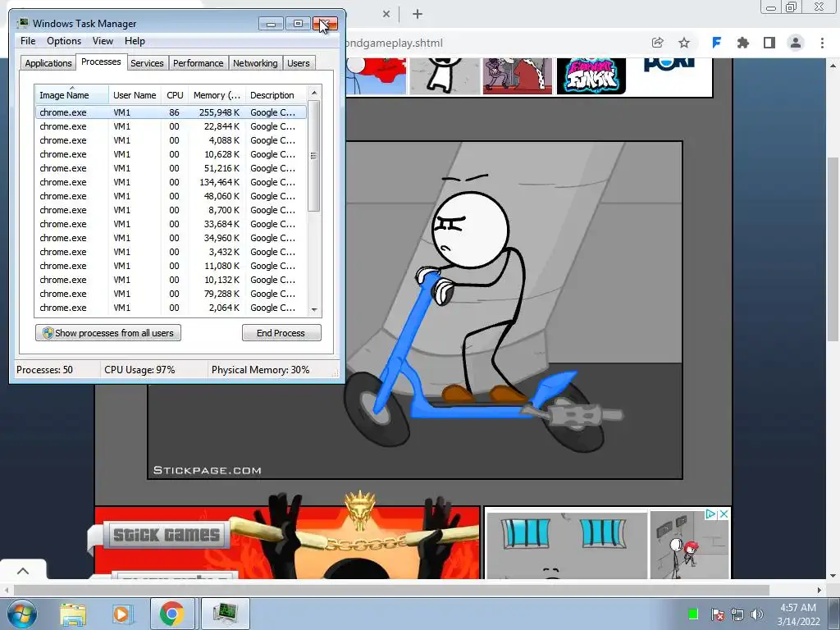Select chrome.exe row using 255,948 K memory
Screen dimensions: 840x630
[x=171, y=112]
